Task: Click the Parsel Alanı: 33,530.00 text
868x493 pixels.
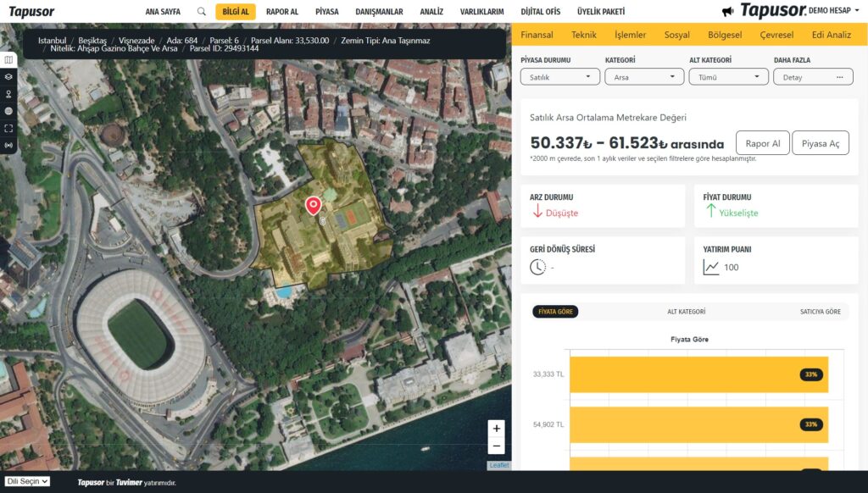Action: [x=290, y=41]
